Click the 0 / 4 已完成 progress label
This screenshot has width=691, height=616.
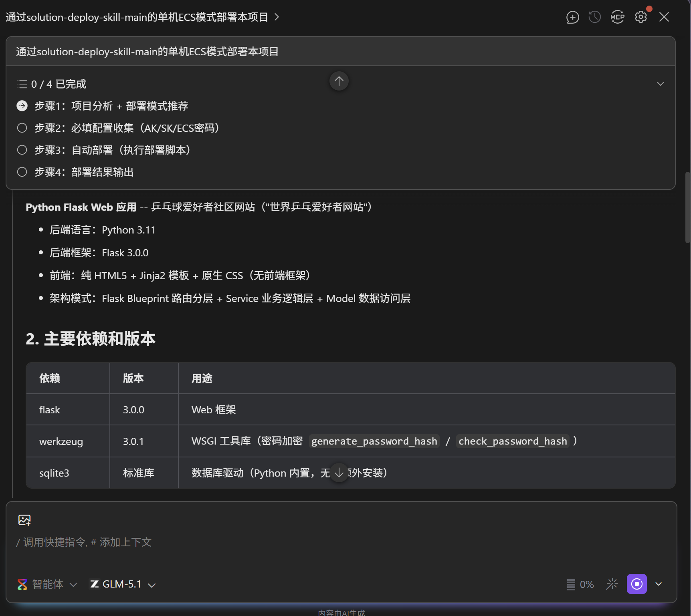(x=59, y=84)
